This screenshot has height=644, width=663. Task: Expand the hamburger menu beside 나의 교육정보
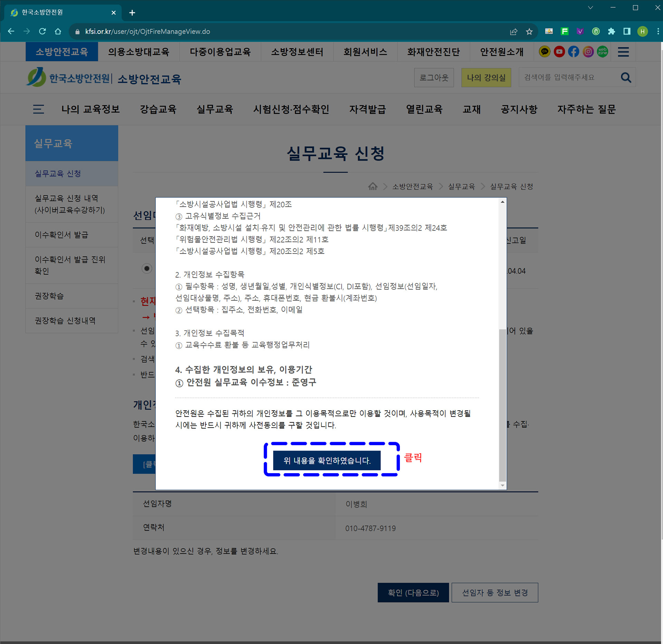(38, 109)
